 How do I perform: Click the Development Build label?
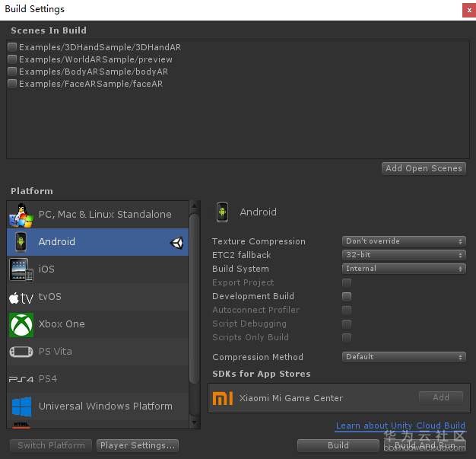[253, 296]
